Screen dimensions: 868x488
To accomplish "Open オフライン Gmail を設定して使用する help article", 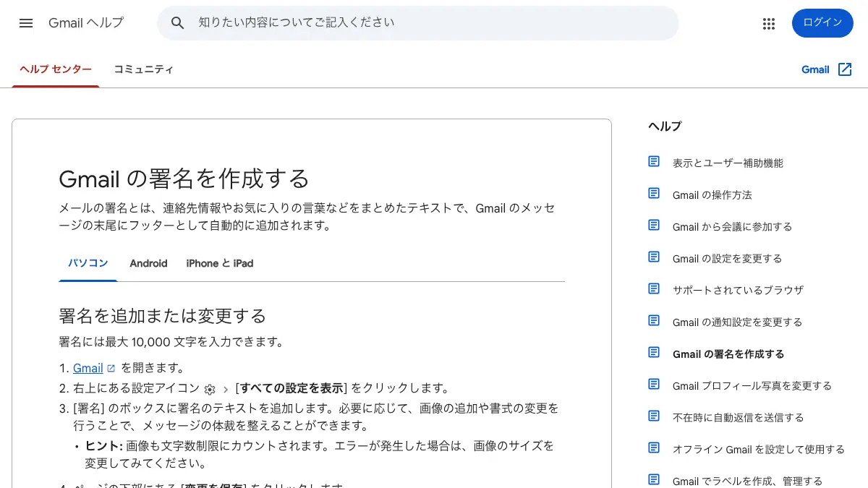I will tap(759, 450).
